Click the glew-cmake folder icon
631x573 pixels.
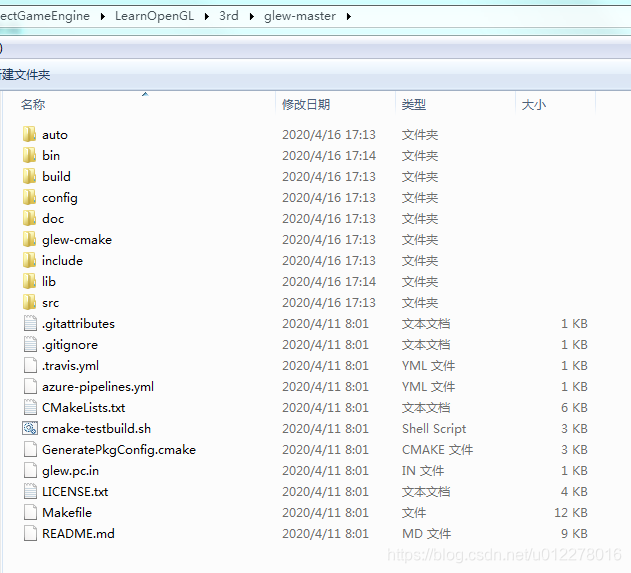[29, 239]
